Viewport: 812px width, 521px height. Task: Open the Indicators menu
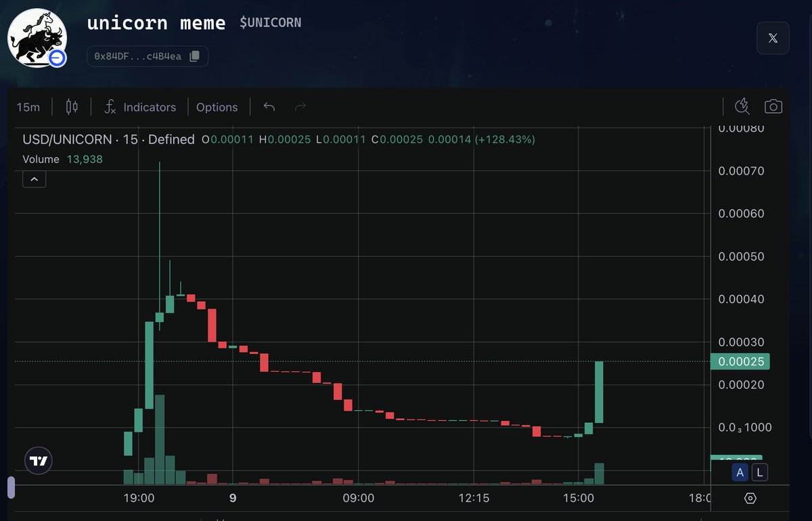coord(140,107)
